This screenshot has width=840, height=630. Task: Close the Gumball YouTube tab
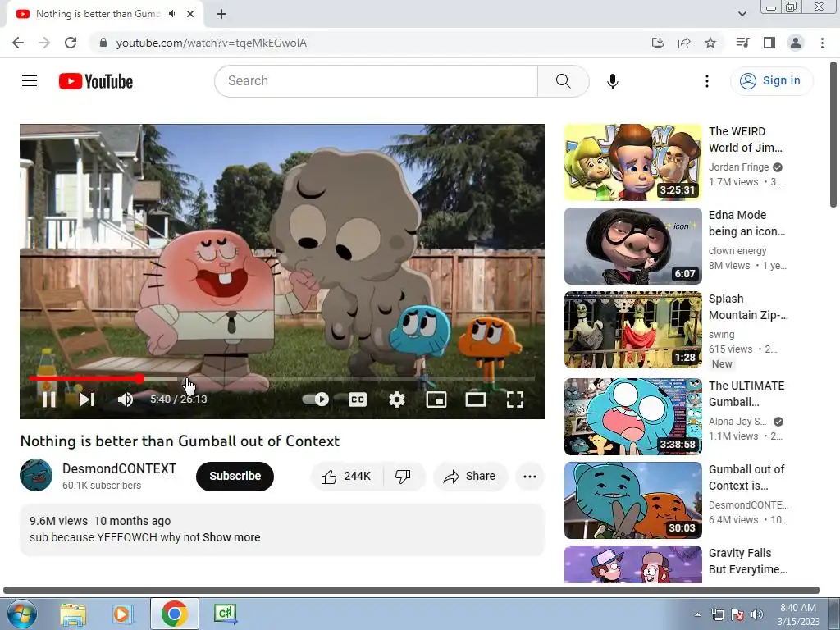[x=190, y=14]
